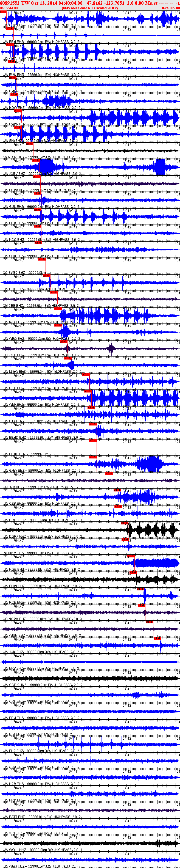Select the end time label 04:43:05.00

(x=171, y=8)
